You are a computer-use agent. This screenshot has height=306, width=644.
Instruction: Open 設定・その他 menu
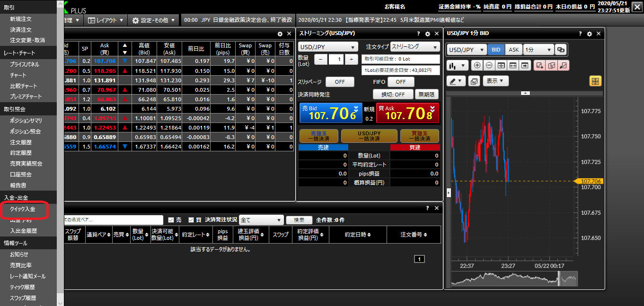[154, 20]
